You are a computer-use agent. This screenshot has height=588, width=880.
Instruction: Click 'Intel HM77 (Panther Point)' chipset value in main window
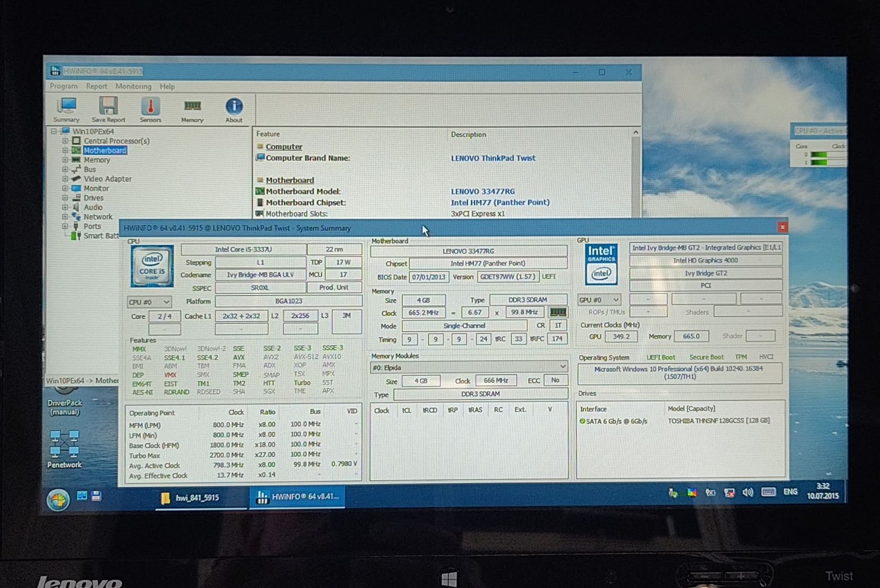click(500, 202)
